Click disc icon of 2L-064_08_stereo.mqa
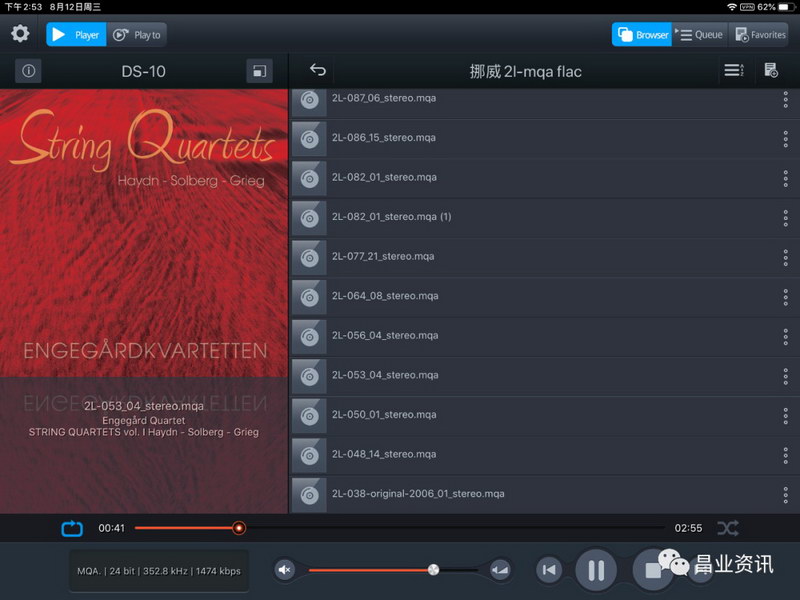 pyautogui.click(x=309, y=297)
